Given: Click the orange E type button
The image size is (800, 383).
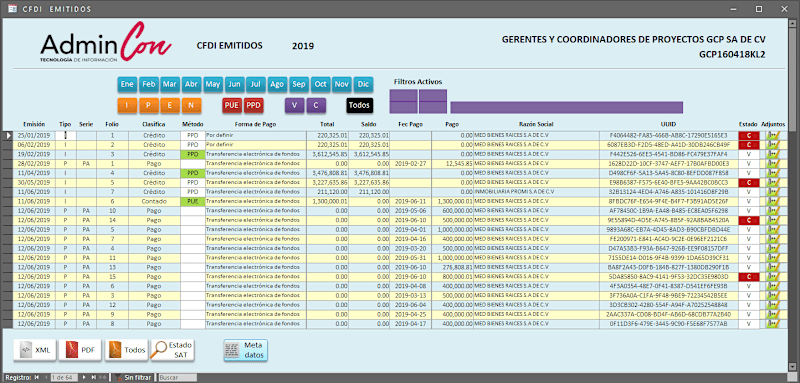Looking at the screenshot, I should point(170,105).
